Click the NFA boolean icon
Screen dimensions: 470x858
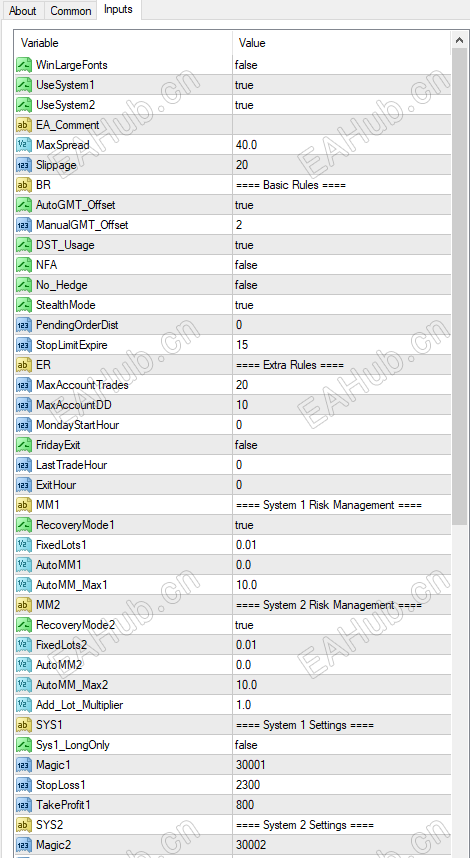point(24,265)
